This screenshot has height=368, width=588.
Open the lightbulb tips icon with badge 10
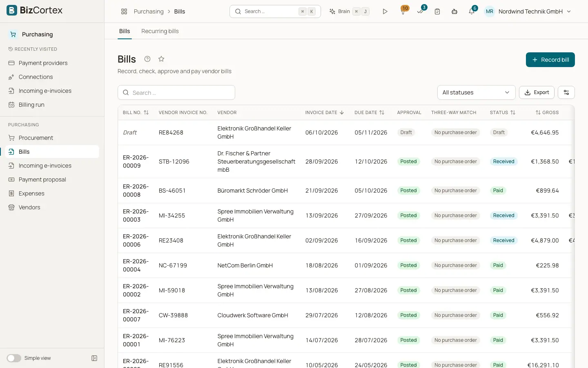pyautogui.click(x=403, y=11)
